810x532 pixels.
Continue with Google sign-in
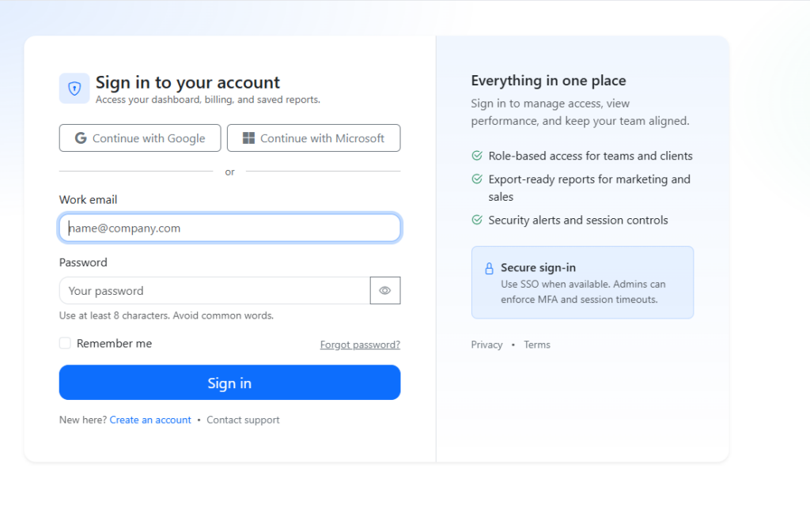pyautogui.click(x=140, y=138)
